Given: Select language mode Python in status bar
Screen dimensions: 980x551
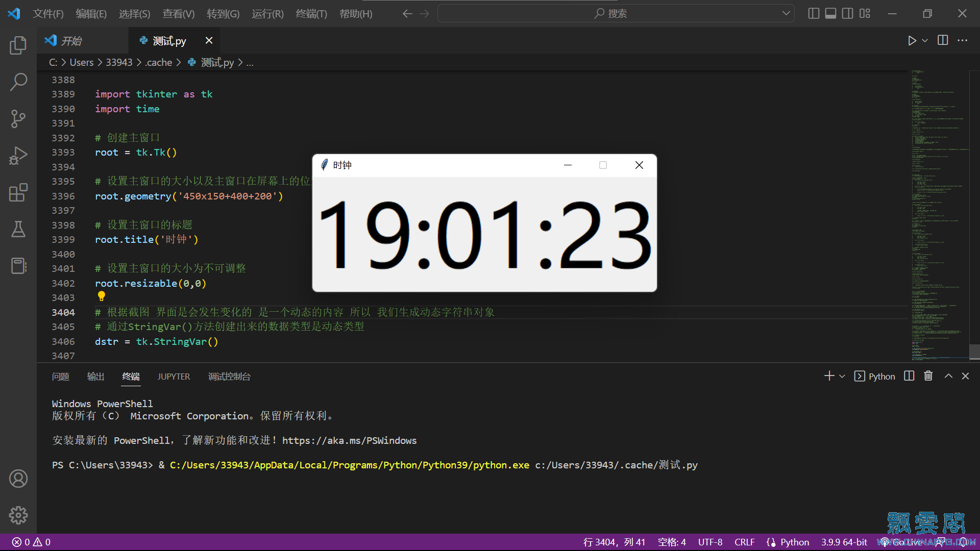Looking at the screenshot, I should click(x=794, y=542).
